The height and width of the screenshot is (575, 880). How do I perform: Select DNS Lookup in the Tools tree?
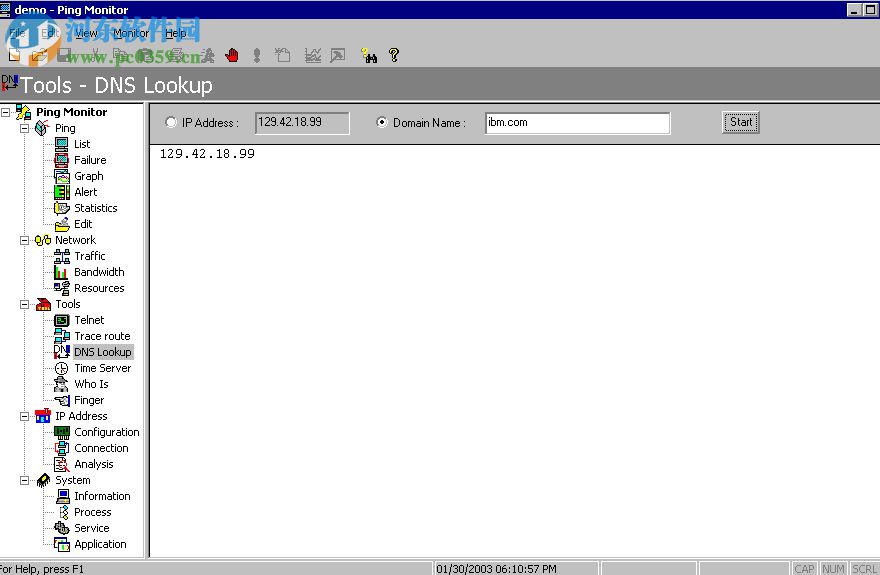pos(103,352)
